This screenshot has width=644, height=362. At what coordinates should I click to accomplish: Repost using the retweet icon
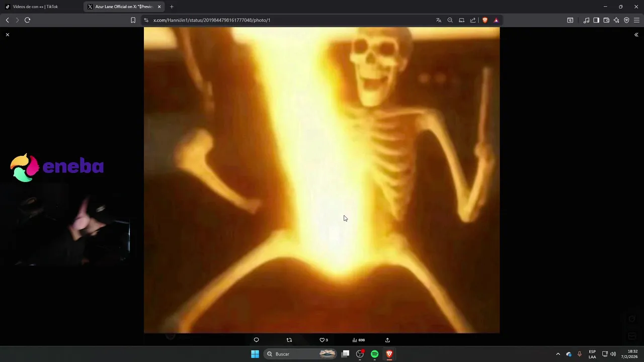[289, 340]
